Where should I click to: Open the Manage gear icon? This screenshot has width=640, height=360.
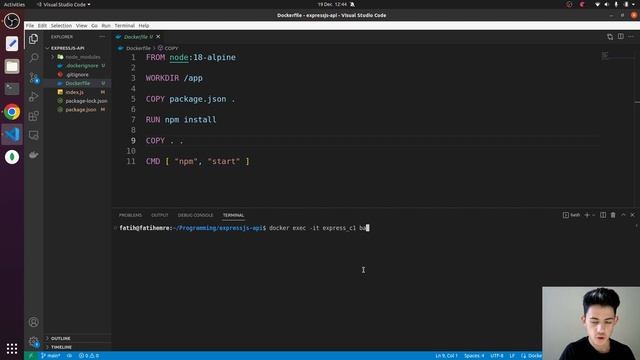pyautogui.click(x=33, y=341)
